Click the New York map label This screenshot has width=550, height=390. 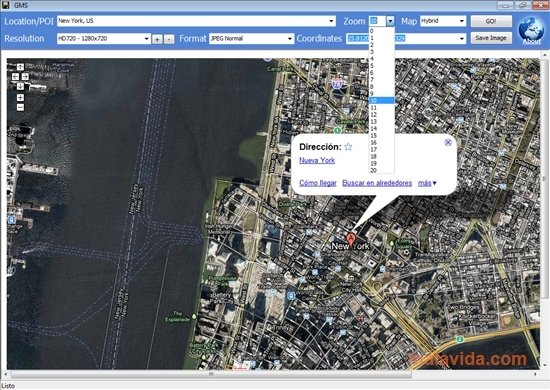(x=350, y=246)
